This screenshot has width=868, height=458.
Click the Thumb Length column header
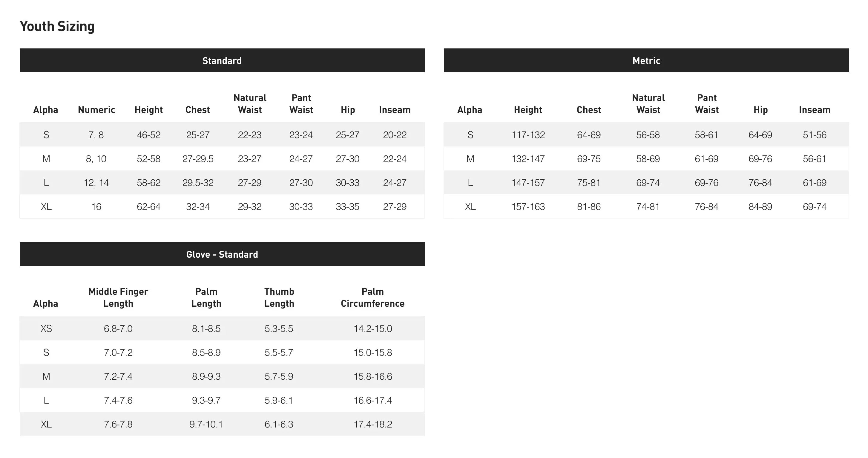click(279, 297)
